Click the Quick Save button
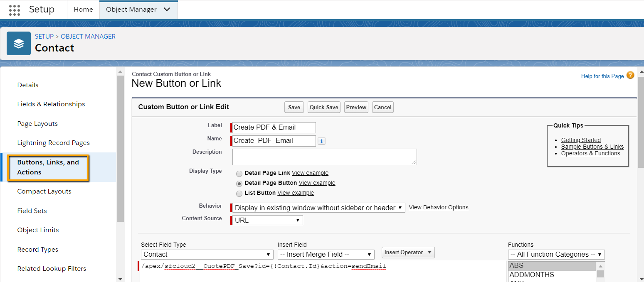 tap(324, 107)
